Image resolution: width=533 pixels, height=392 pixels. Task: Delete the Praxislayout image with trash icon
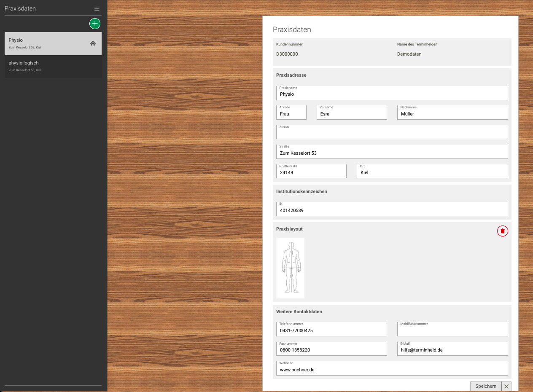[x=502, y=231]
